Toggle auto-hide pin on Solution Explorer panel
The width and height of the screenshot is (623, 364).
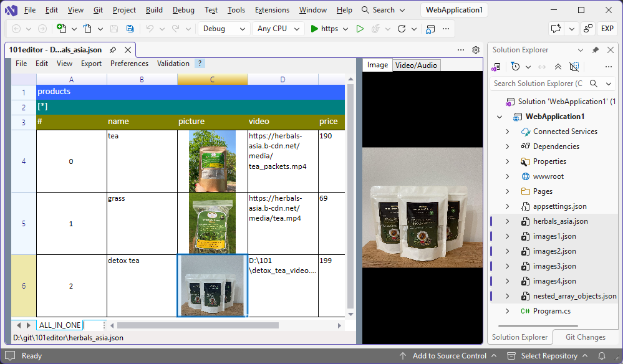click(x=595, y=50)
